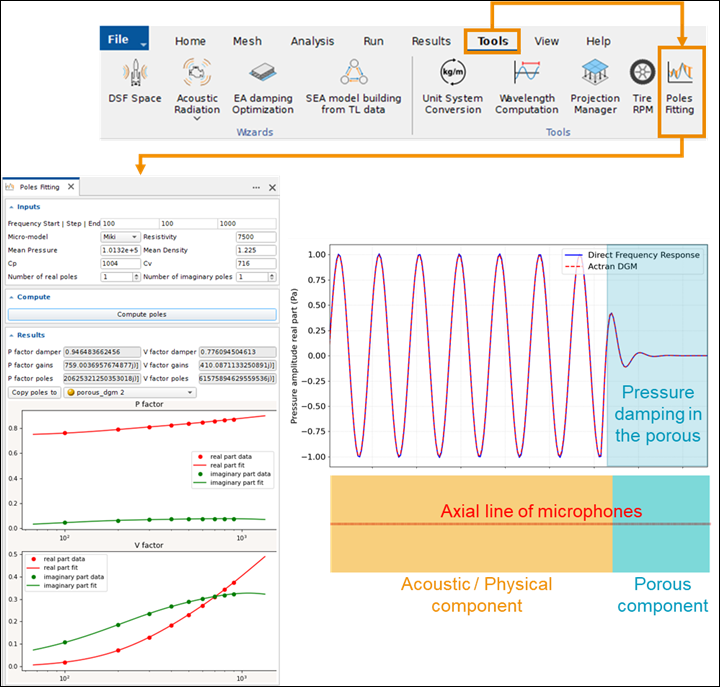Click the Poles Fitting ribbon icon
Viewport: 720px width, 687px height.
(x=679, y=74)
